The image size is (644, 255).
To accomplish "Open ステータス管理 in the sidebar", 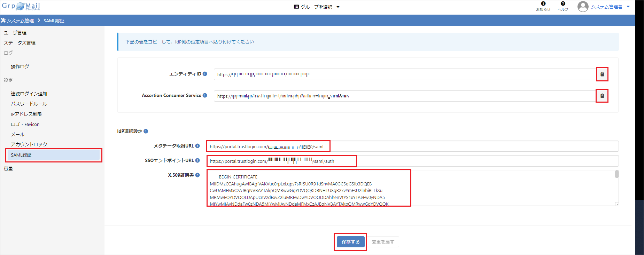I will point(20,43).
